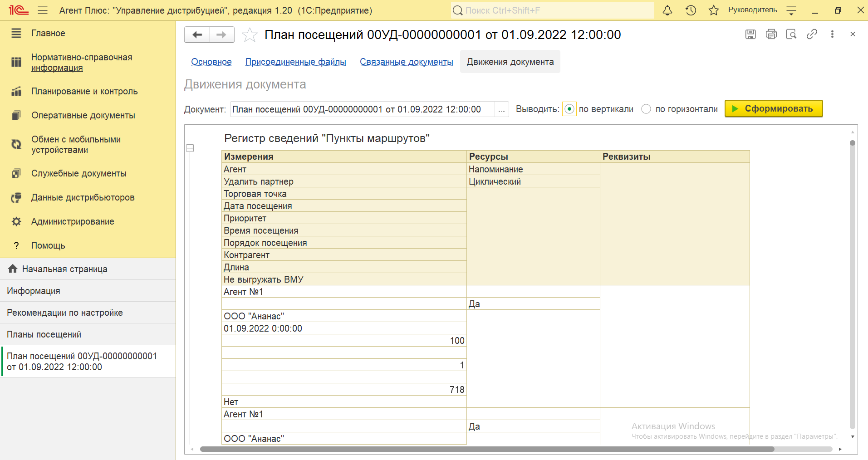
Task: Open Данные дистрибьюторов section
Action: point(83,197)
